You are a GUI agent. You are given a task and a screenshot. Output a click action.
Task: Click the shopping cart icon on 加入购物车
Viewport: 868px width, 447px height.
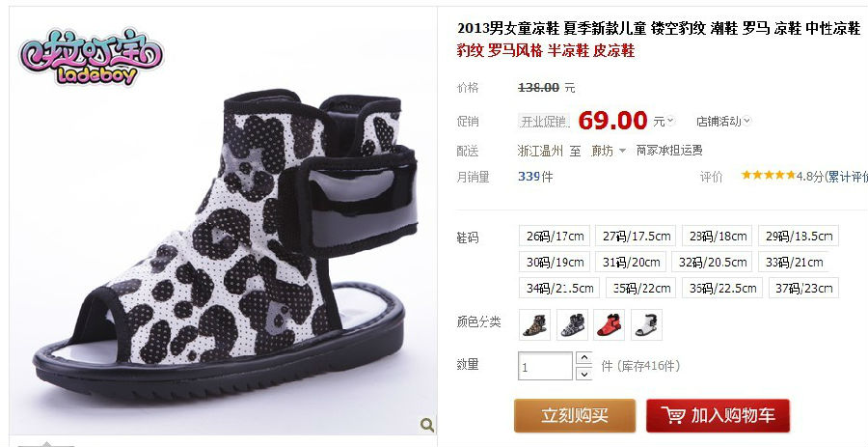point(673,415)
